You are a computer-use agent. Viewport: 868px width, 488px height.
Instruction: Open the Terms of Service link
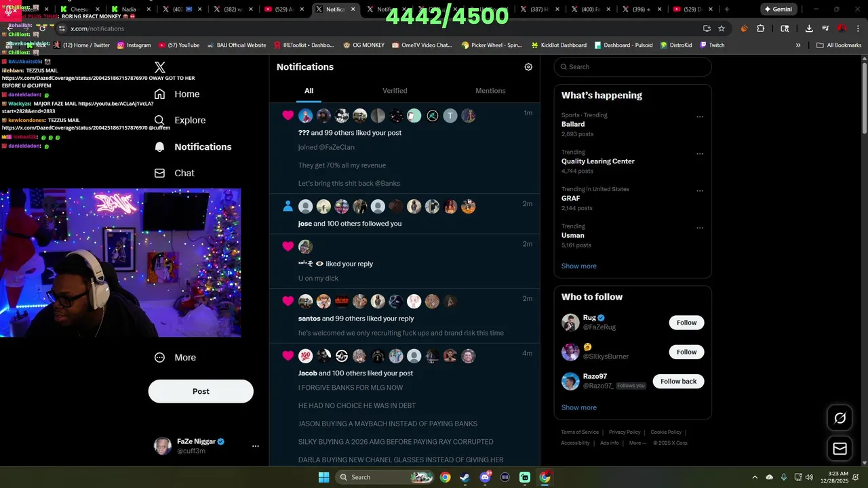click(x=580, y=432)
